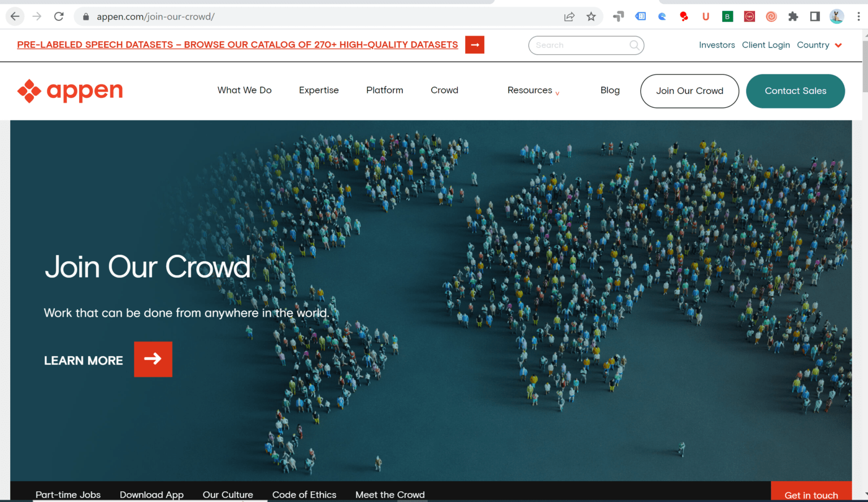Click the red arrow beside datasets banner
This screenshot has height=502, width=868.
[x=475, y=45]
